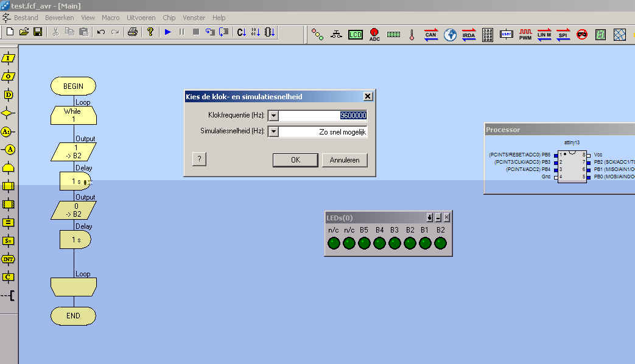The width and height of the screenshot is (635, 364).
Task: Select the Loop icon in the sidebar
Action: pyautogui.click(x=8, y=167)
